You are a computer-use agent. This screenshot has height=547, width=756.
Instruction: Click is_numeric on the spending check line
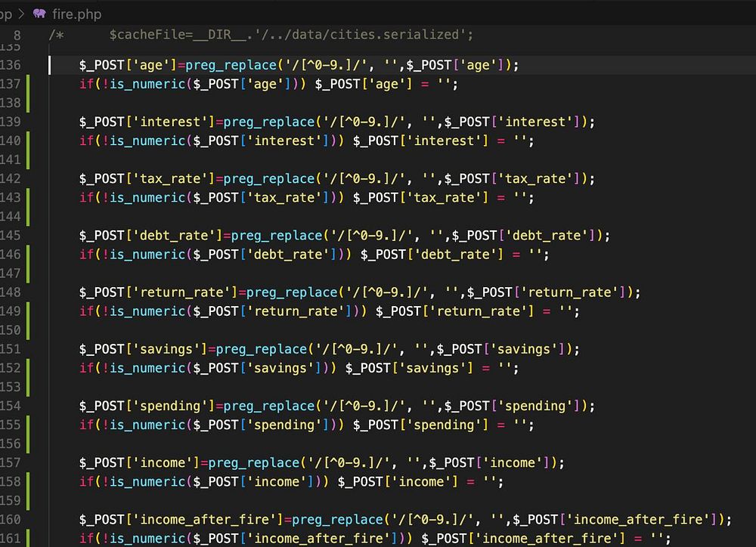(147, 425)
